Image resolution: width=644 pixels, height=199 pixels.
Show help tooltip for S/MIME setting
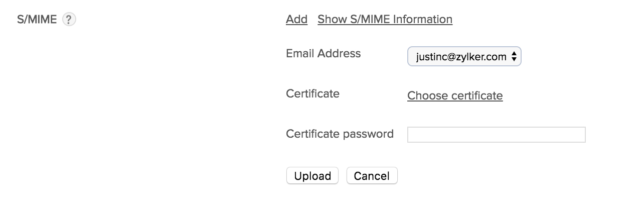point(69,20)
